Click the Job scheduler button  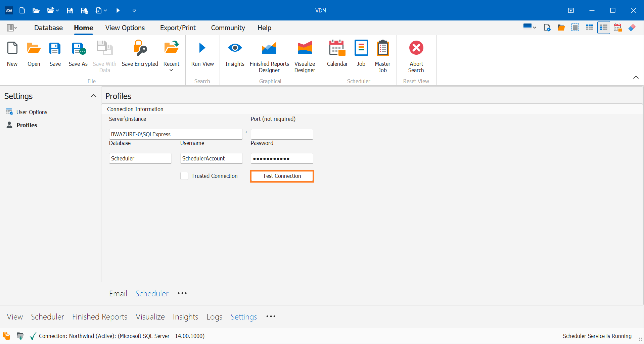point(361,54)
